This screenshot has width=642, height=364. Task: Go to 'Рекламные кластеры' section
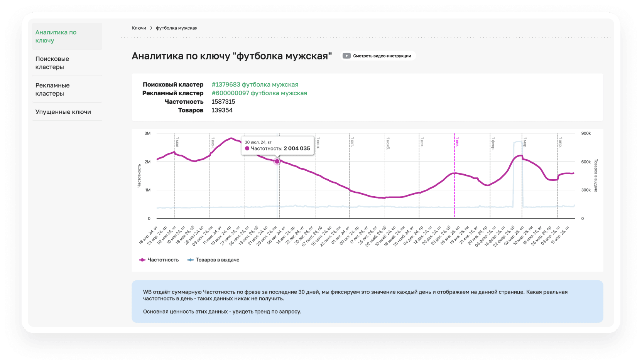52,89
